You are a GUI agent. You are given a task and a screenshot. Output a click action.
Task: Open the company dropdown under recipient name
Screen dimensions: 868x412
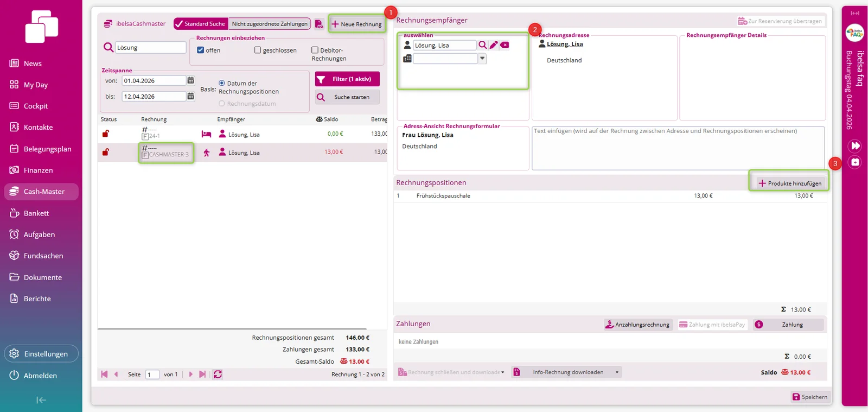pyautogui.click(x=482, y=59)
